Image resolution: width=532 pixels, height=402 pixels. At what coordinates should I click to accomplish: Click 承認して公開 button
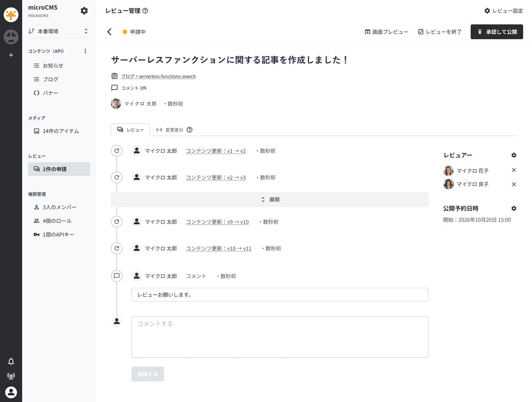click(497, 32)
